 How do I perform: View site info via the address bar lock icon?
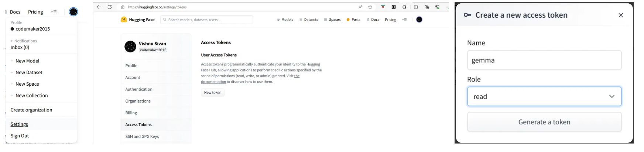click(x=123, y=7)
